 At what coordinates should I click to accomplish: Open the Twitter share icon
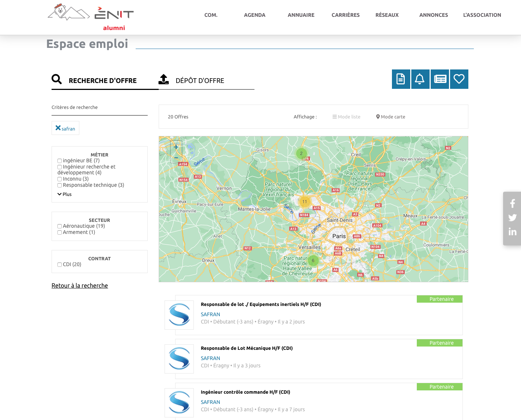pos(513,217)
